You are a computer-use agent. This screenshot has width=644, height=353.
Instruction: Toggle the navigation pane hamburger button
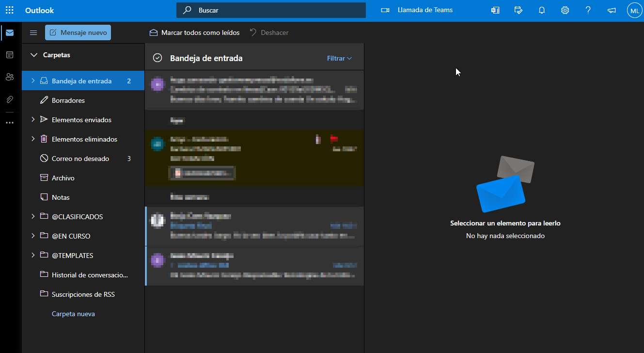point(33,32)
